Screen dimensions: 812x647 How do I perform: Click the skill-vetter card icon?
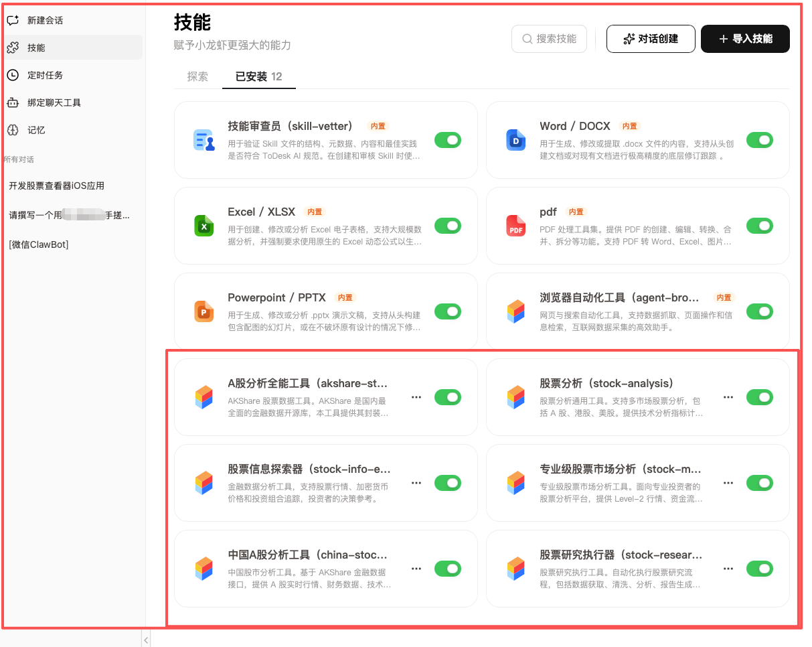click(204, 140)
